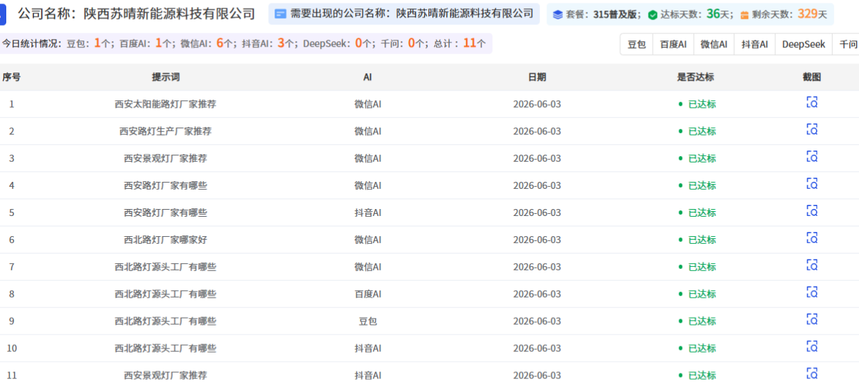Image resolution: width=859 pixels, height=386 pixels.
Task: Click the 今日统计情况 summary bar
Action: pyautogui.click(x=245, y=43)
